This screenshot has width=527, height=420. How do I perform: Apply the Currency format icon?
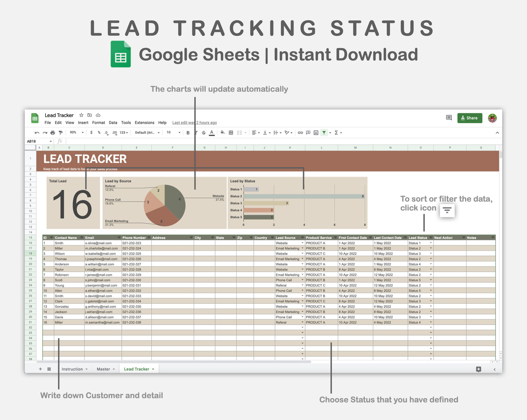click(x=91, y=132)
